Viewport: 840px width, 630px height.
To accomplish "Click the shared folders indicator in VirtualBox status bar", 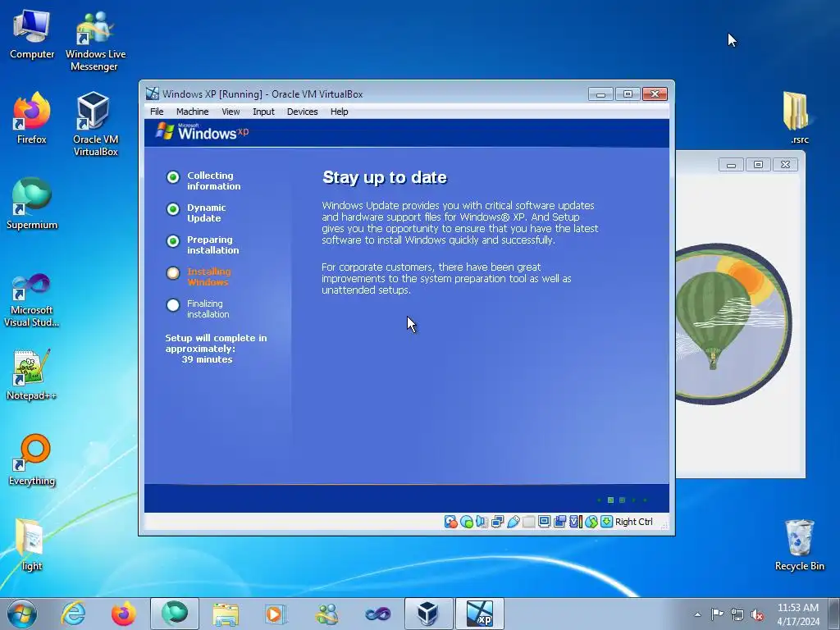I will [529, 522].
